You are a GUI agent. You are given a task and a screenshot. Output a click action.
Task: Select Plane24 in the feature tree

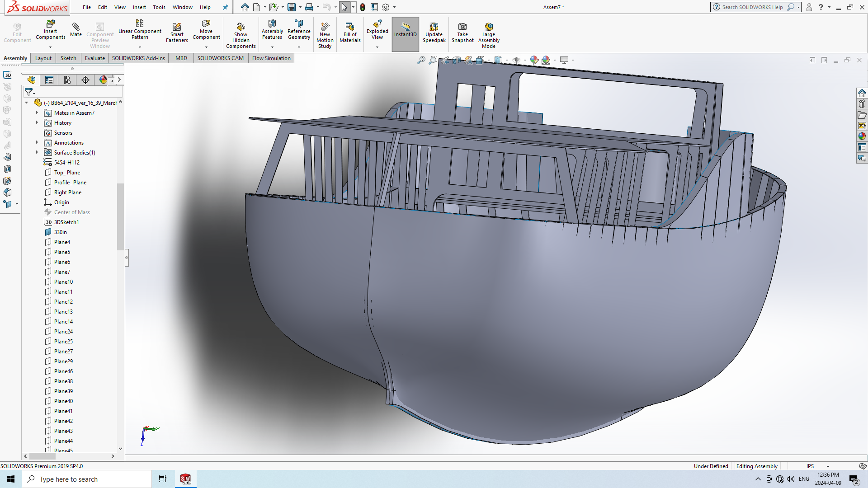(63, 332)
